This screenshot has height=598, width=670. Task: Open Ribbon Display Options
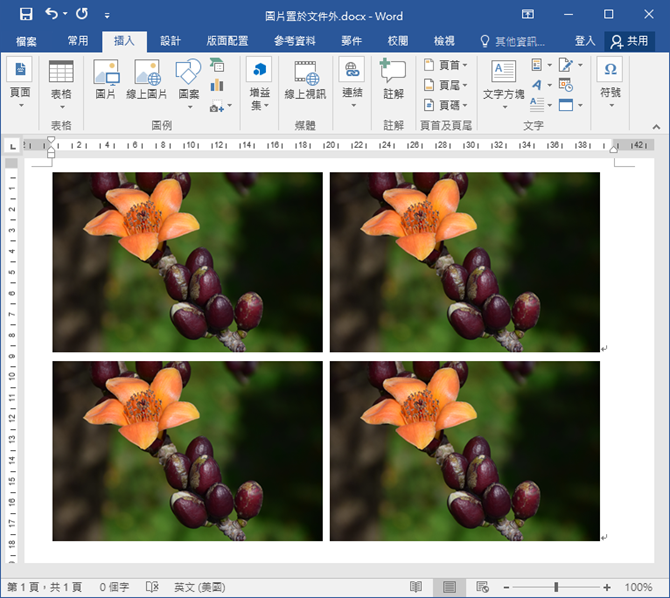click(x=528, y=15)
